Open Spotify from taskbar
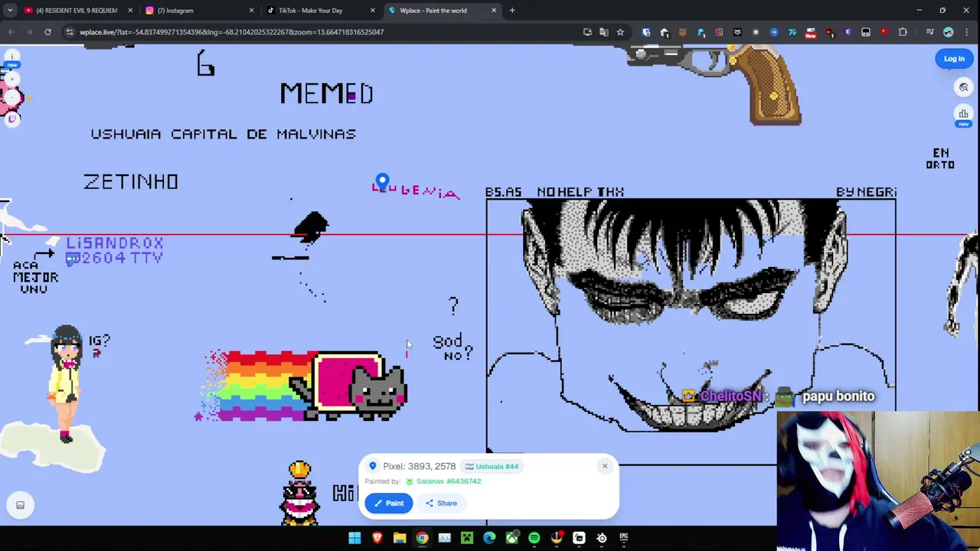 [534, 538]
